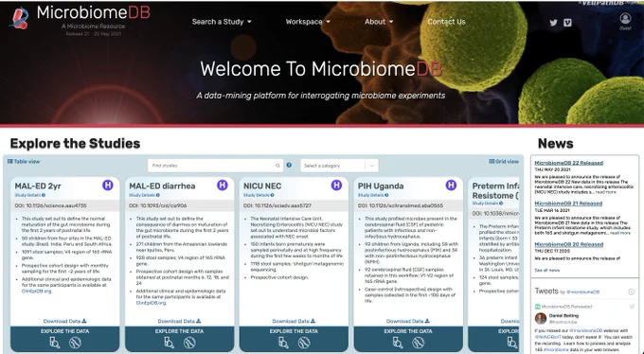
Task: Open the About menu
Action: click(379, 22)
